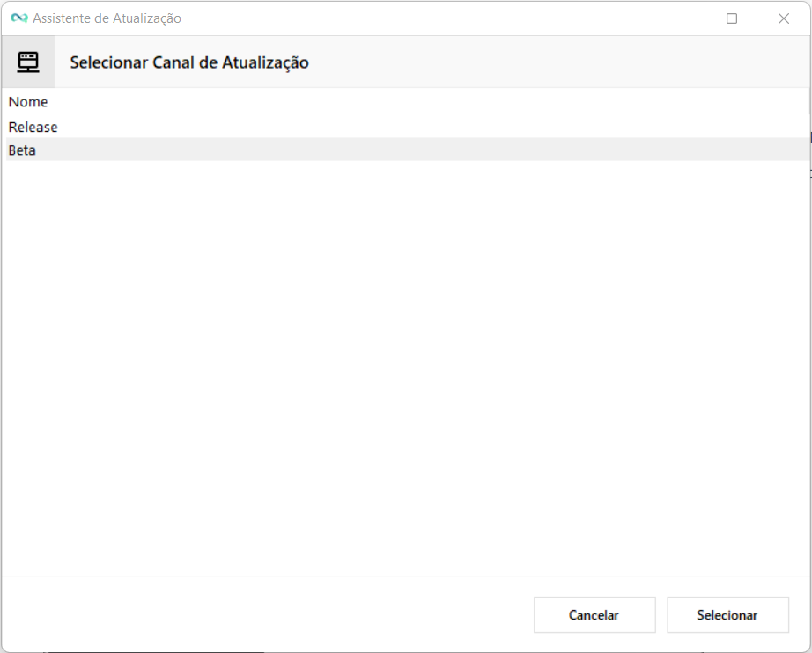Confirm with the Selecionar button
Screen dimensions: 812x653
pos(727,615)
